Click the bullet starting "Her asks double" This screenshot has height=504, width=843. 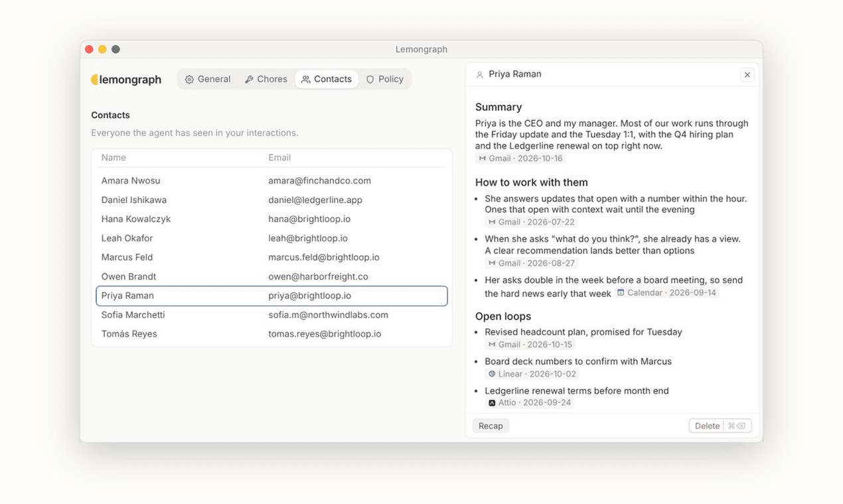[614, 286]
